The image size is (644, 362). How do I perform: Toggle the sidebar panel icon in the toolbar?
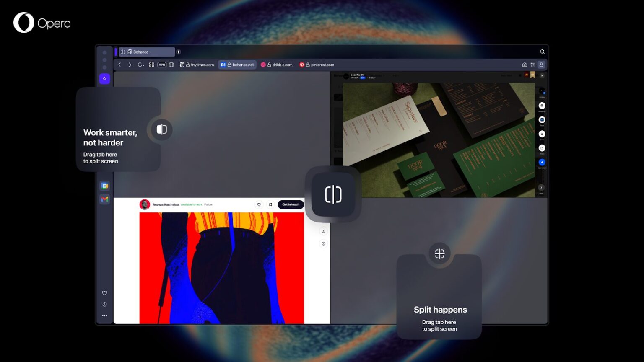pos(171,65)
